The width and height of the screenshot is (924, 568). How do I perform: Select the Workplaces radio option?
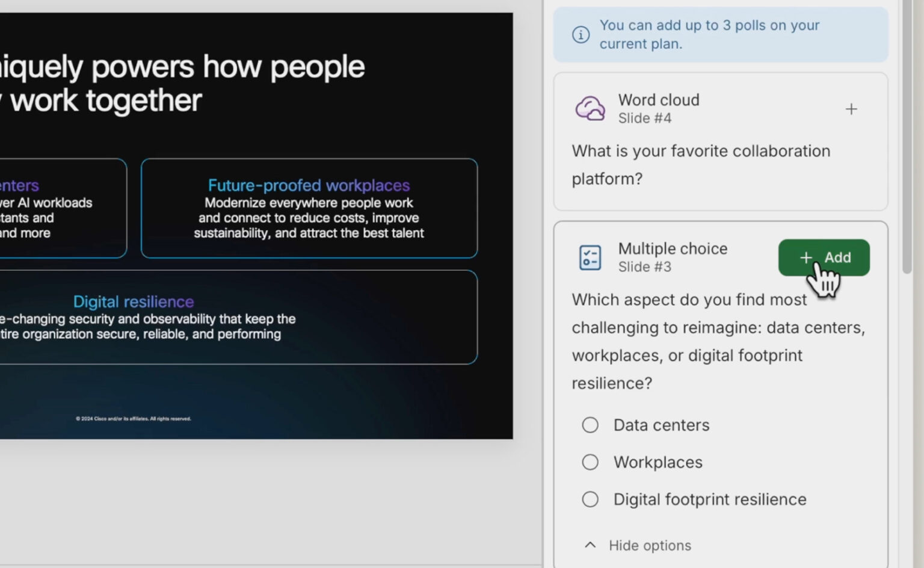click(590, 462)
